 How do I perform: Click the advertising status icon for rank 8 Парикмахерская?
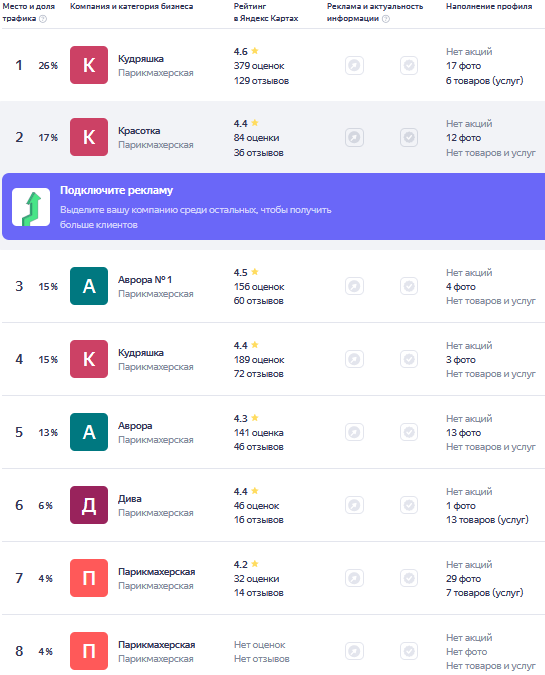click(354, 651)
